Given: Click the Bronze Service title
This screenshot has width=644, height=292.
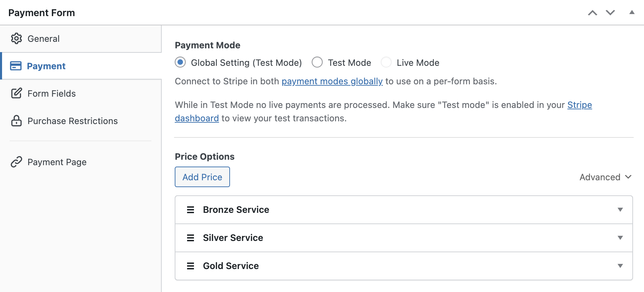Looking at the screenshot, I should (x=236, y=210).
